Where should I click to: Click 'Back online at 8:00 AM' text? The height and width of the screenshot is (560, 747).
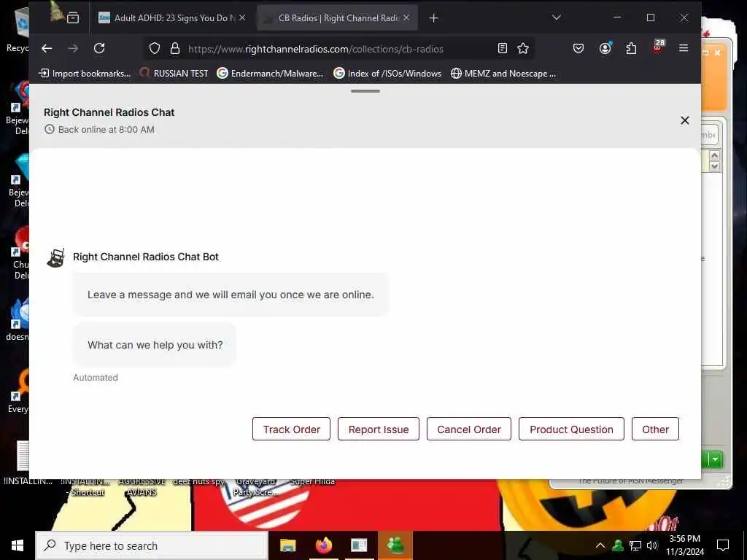pyautogui.click(x=107, y=130)
